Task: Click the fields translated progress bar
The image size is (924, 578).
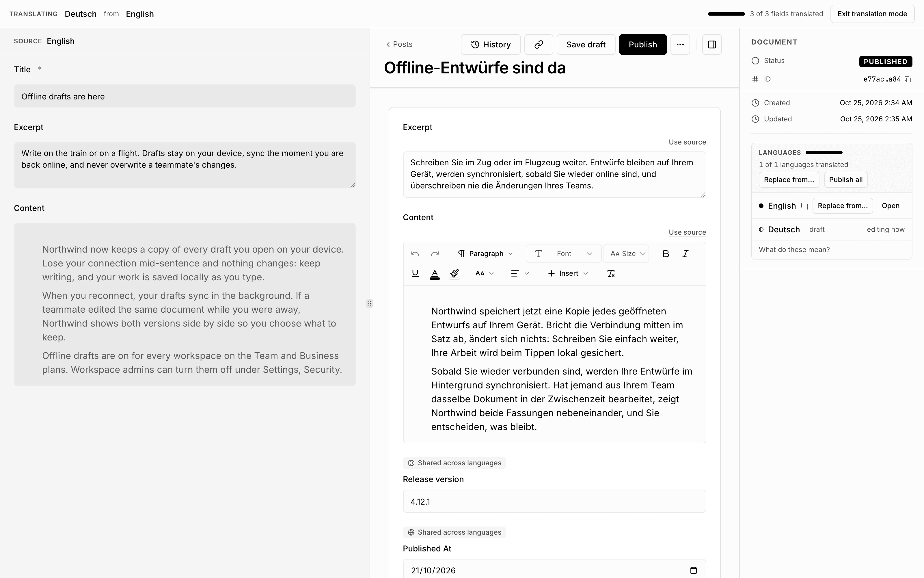Action: click(x=726, y=14)
